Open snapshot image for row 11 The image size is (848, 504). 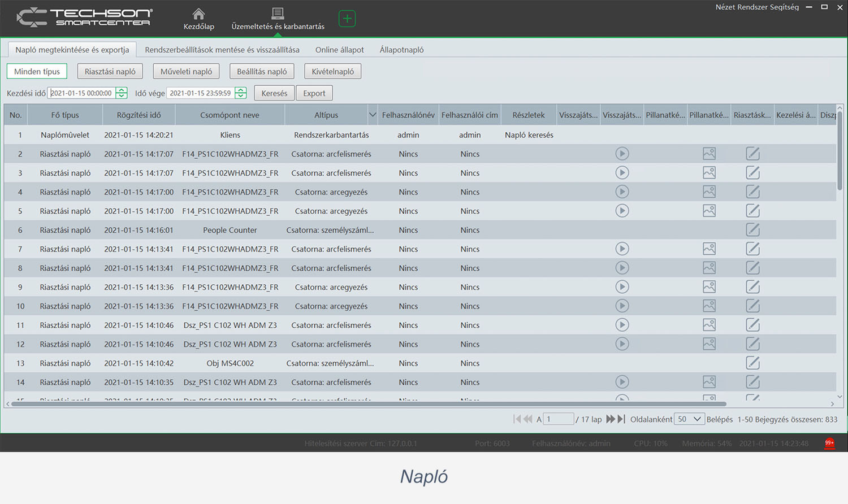[709, 325]
